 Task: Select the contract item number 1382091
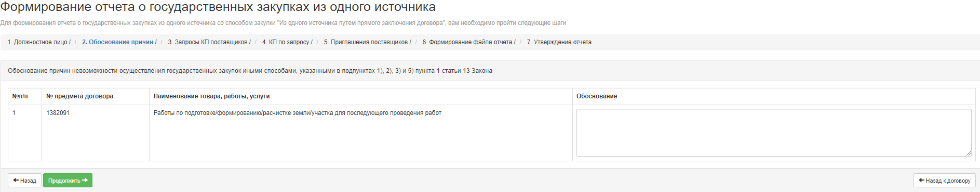tap(58, 113)
